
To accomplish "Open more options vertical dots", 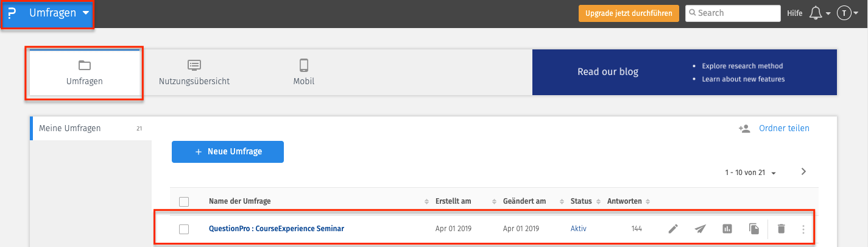I will (803, 229).
